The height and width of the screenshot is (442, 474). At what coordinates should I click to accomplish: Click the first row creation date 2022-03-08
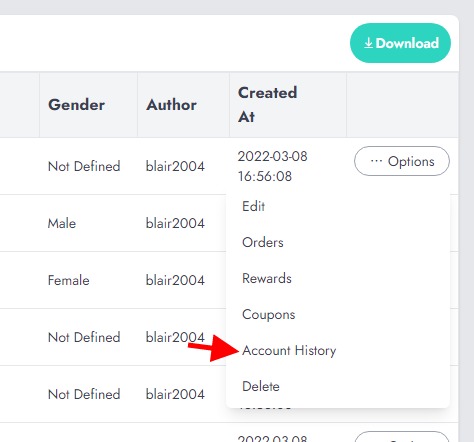point(272,156)
